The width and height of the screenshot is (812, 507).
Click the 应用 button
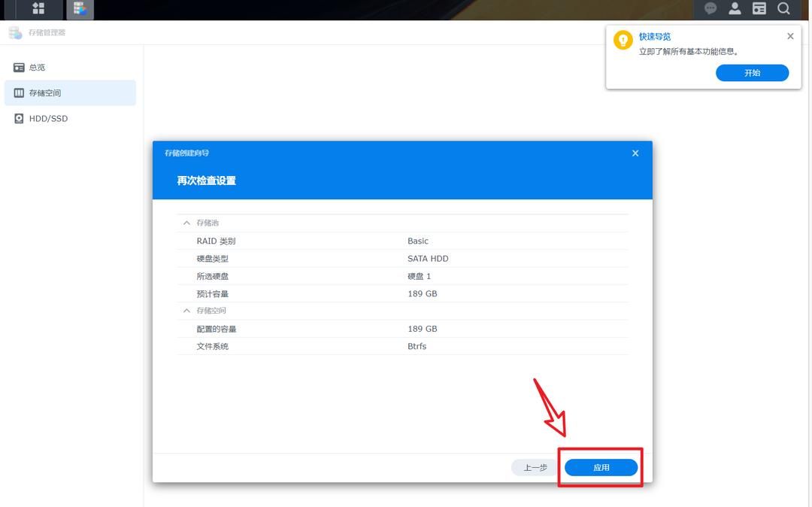click(601, 467)
